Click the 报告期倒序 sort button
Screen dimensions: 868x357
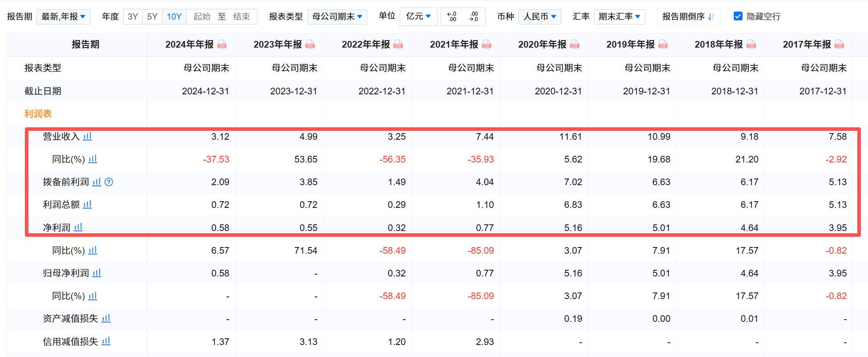coord(688,16)
